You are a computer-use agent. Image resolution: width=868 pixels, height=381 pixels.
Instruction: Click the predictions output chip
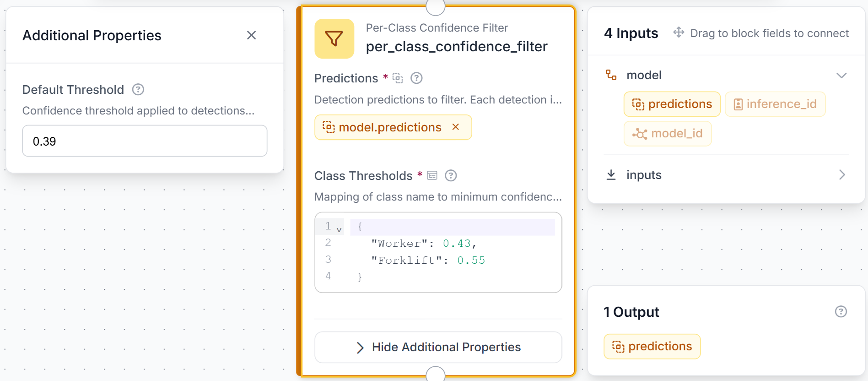click(652, 346)
